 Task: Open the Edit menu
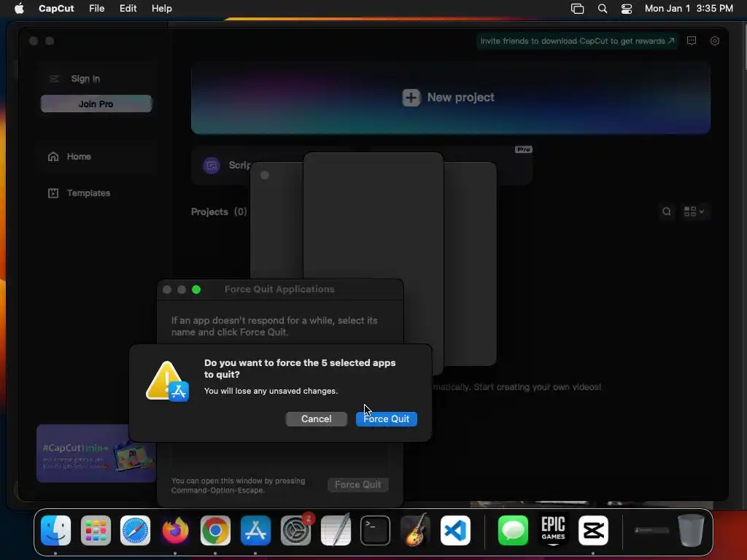tap(128, 9)
